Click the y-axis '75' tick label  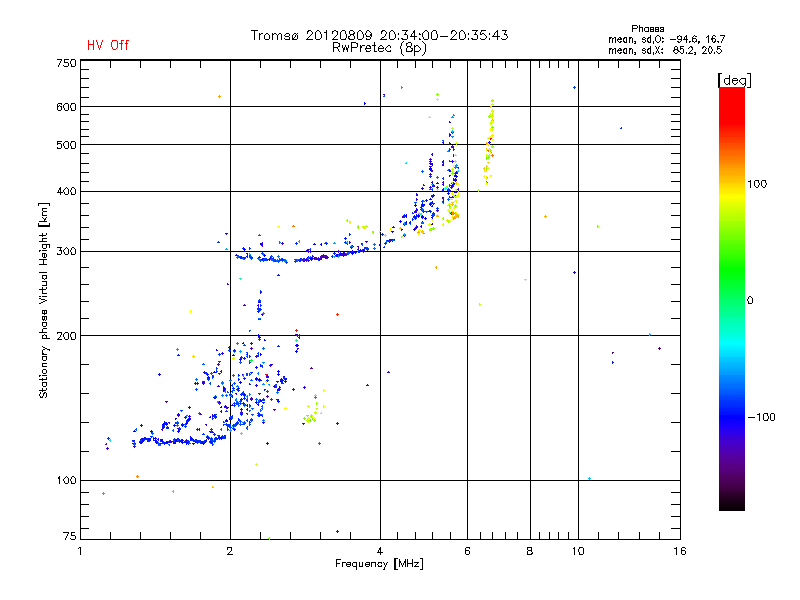(x=70, y=536)
